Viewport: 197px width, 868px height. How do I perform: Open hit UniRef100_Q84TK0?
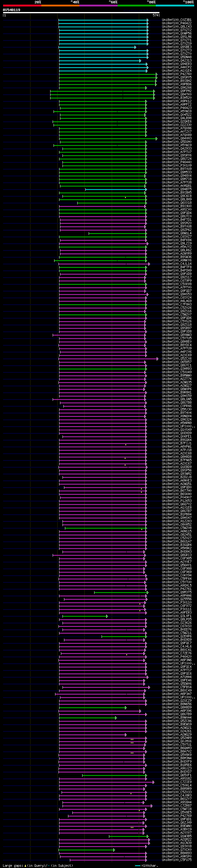pos(177,94)
